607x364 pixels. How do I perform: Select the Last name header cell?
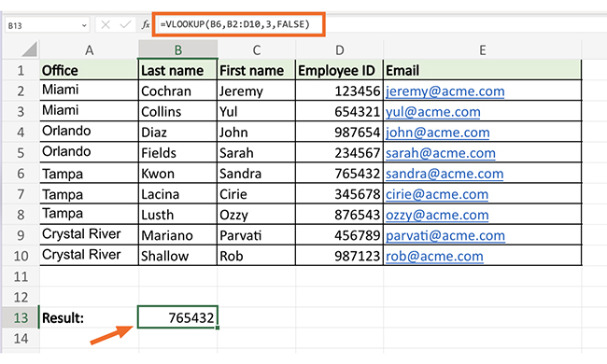click(x=178, y=70)
